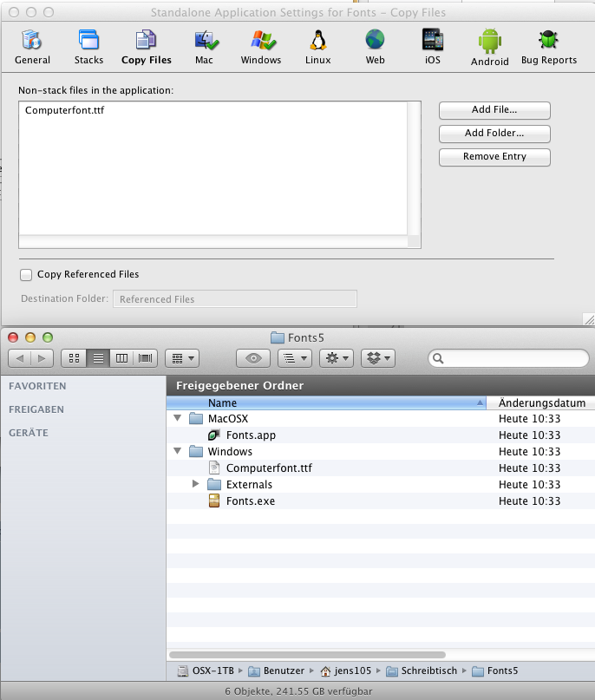Image resolution: width=595 pixels, height=700 pixels.
Task: Switch Finder to icon view
Action: pos(74,358)
